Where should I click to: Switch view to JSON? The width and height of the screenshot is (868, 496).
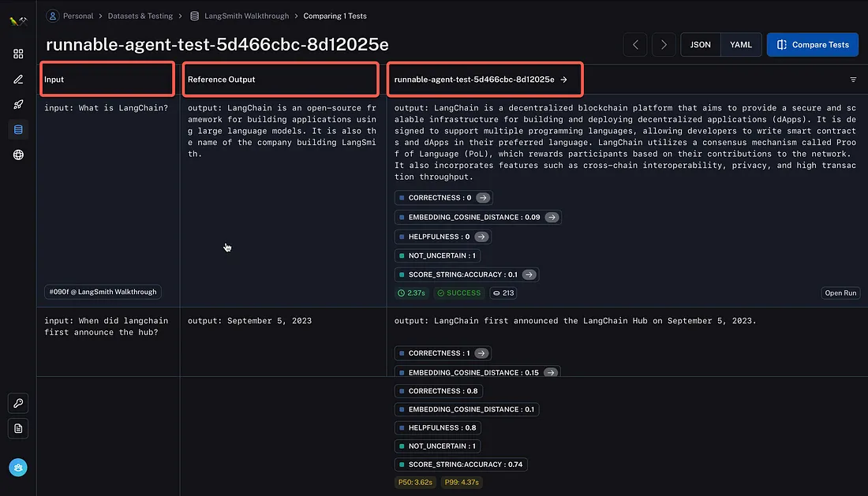point(700,45)
